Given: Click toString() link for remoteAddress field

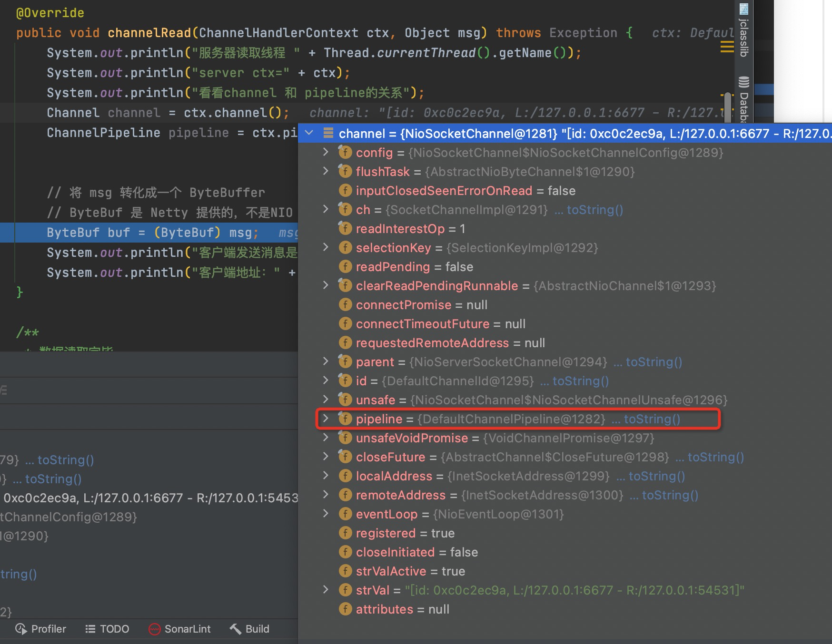Looking at the screenshot, I should 670,495.
